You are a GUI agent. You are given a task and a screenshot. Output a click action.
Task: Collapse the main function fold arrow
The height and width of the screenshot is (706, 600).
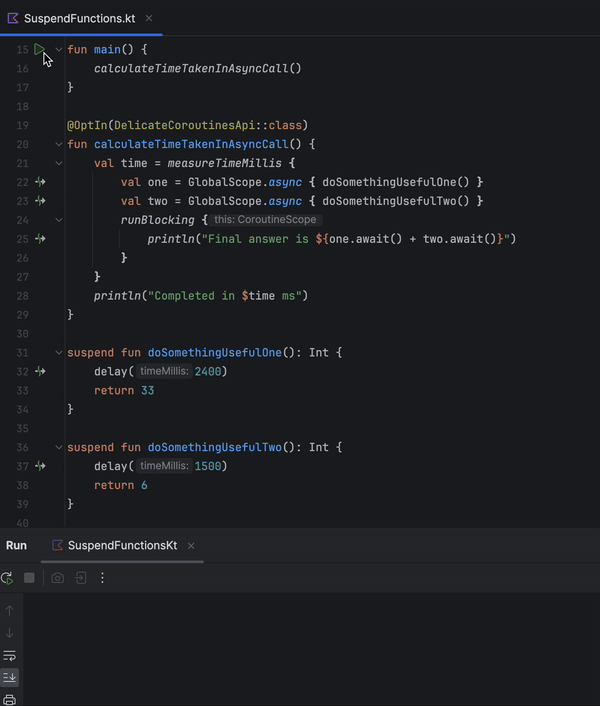[58, 49]
